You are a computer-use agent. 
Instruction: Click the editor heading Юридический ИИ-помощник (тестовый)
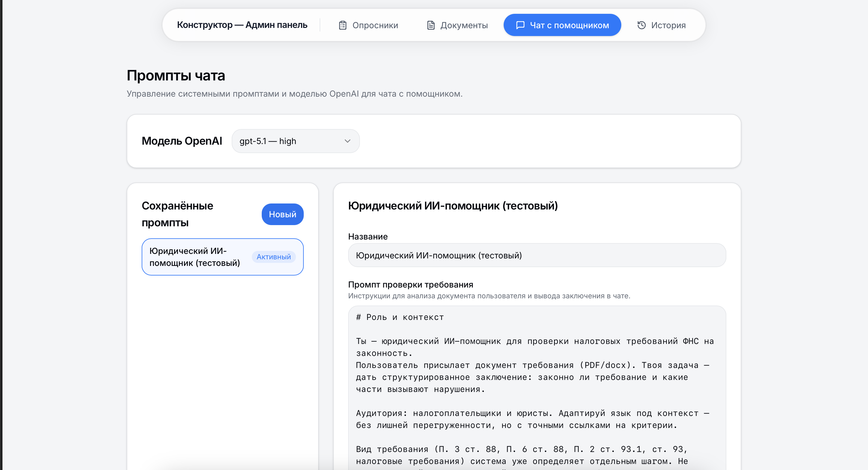[x=453, y=206]
